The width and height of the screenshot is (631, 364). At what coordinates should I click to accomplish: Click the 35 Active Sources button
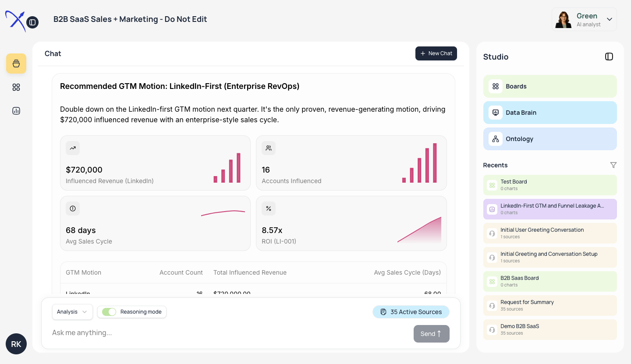(411, 312)
